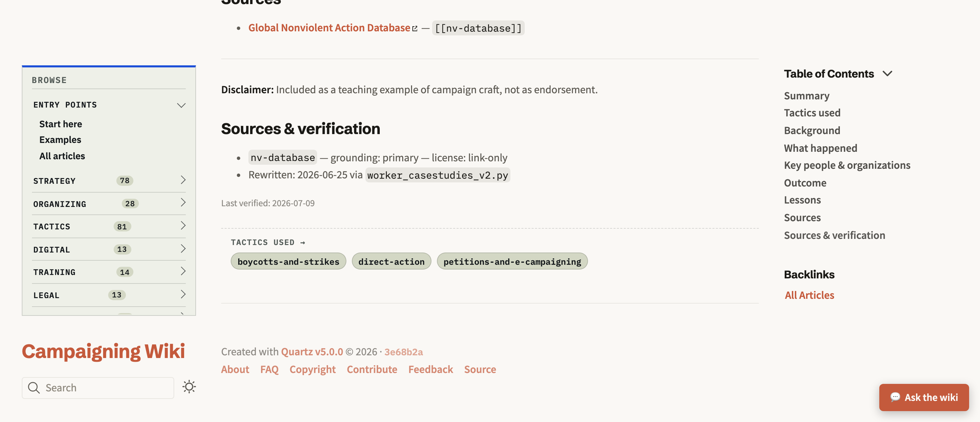The height and width of the screenshot is (422, 980).
Task: Jump to Tactics used in contents
Action: [x=812, y=113]
